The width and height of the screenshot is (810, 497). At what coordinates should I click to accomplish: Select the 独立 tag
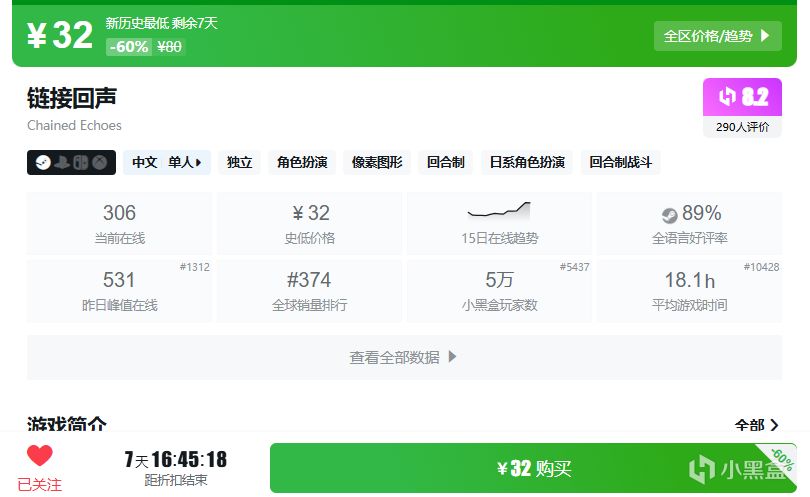click(239, 163)
